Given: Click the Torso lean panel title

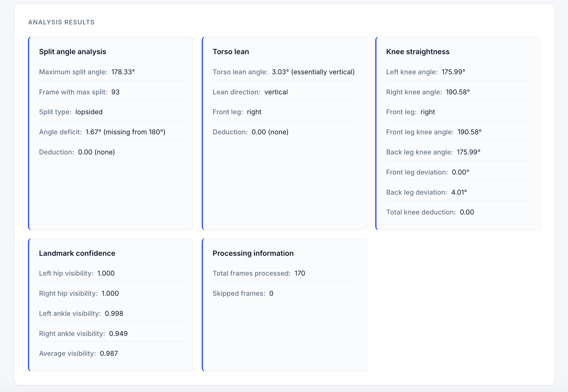Looking at the screenshot, I should tap(231, 51).
